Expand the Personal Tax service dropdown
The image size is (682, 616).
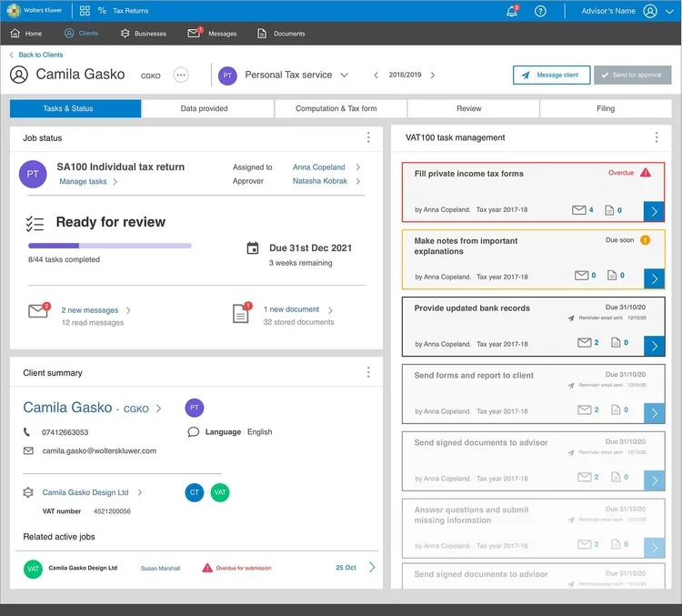pyautogui.click(x=344, y=75)
